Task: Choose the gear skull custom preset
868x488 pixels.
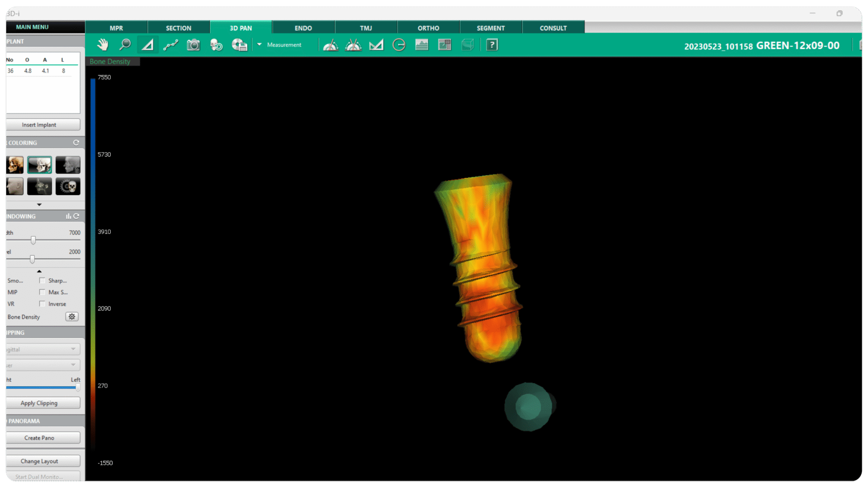Action: click(68, 186)
